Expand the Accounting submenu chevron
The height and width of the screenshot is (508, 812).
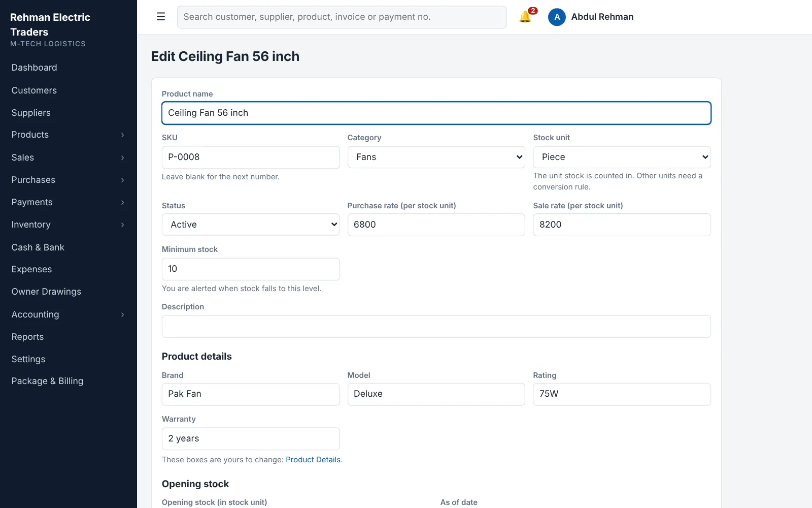tap(122, 314)
